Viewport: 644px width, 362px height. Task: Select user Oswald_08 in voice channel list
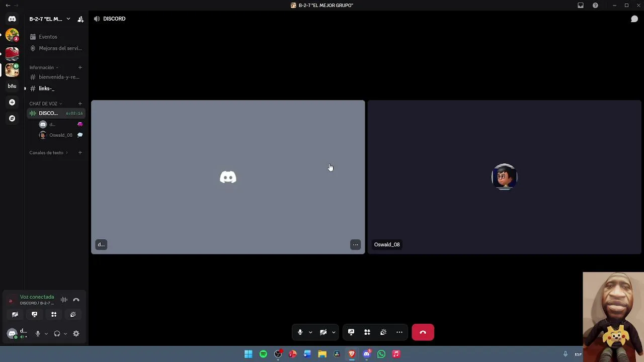pos(61,135)
